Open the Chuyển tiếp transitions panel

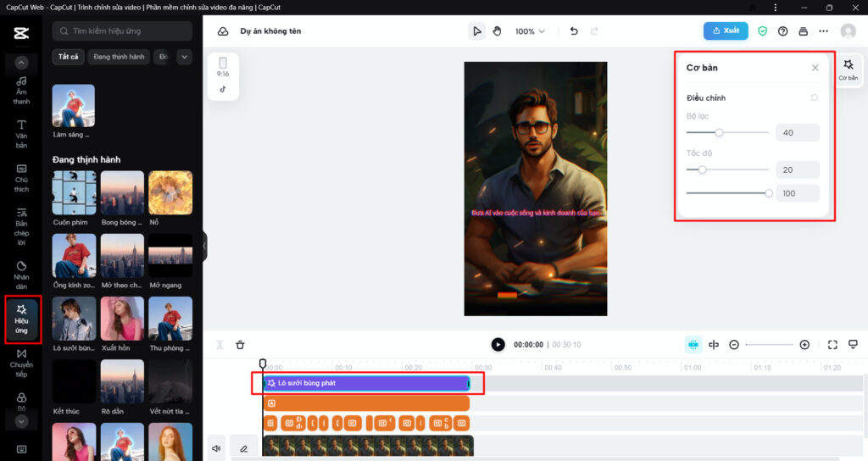point(21,359)
